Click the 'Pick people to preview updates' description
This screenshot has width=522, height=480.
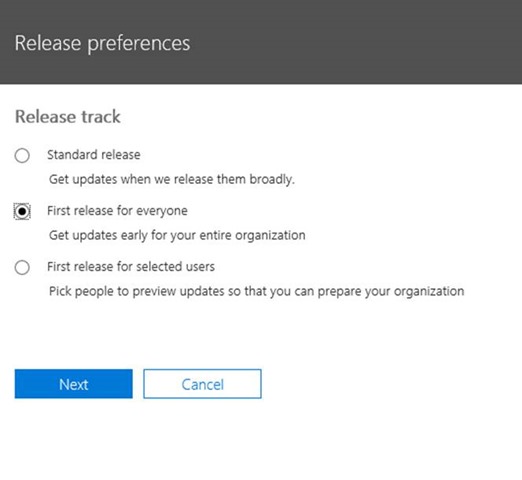[256, 291]
